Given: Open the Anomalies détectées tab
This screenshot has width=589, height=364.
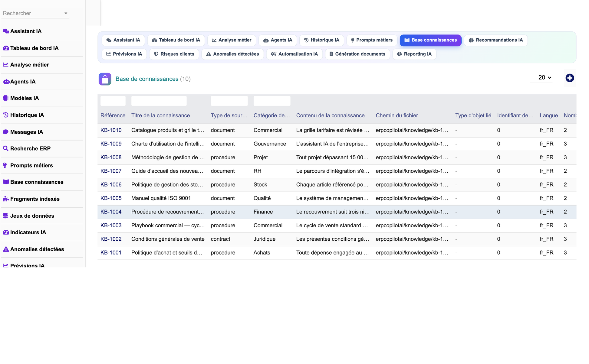Looking at the screenshot, I should pos(232,54).
